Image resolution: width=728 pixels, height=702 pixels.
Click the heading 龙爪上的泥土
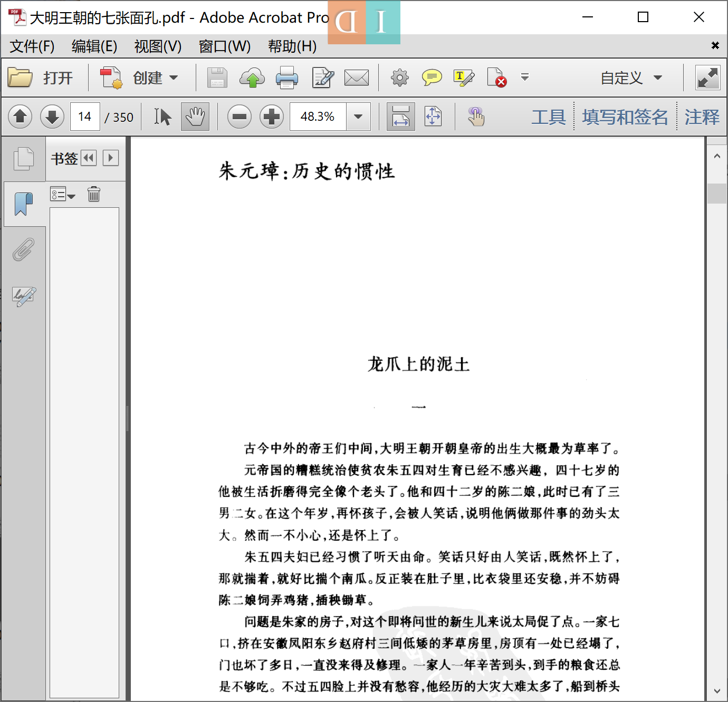pyautogui.click(x=418, y=364)
